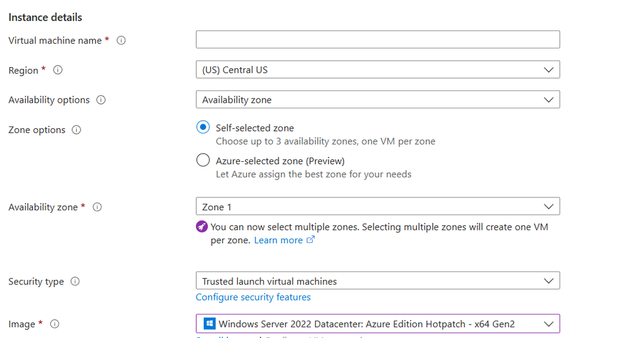
Task: Click Configure security features link
Action: tap(253, 297)
